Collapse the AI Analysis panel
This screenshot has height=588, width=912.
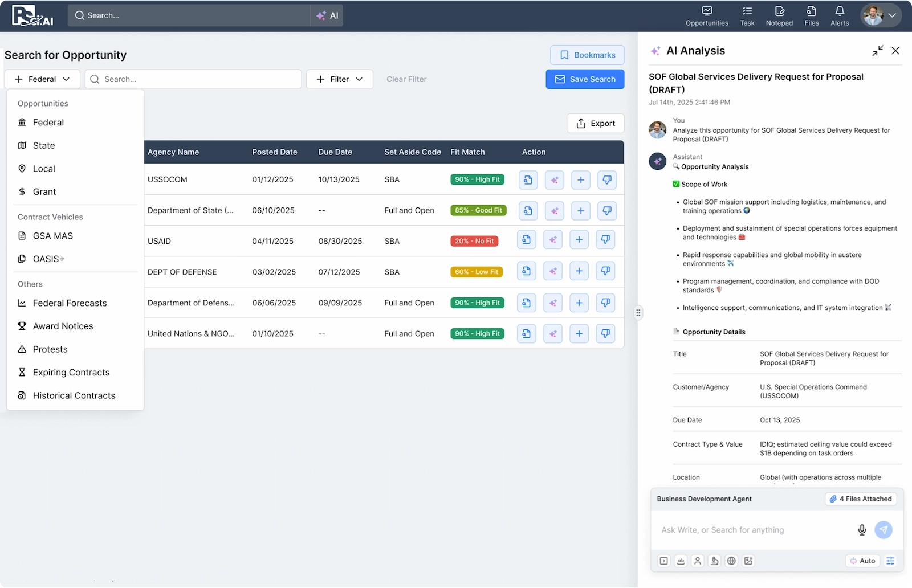point(878,51)
